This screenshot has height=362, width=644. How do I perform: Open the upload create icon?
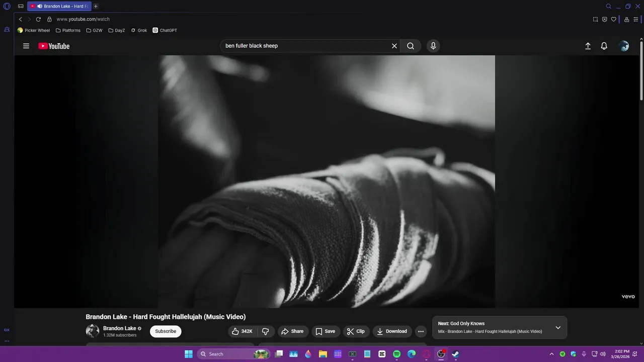point(588,46)
